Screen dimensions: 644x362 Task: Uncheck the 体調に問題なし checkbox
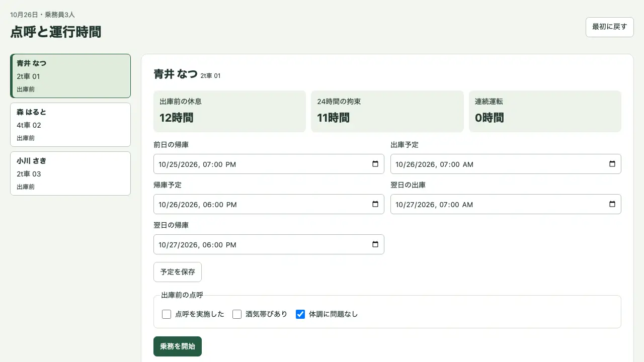point(300,314)
